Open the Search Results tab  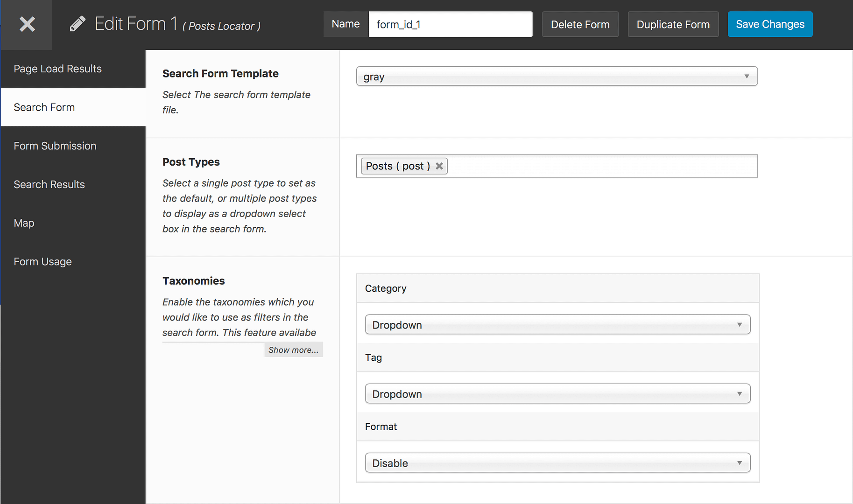pos(49,185)
